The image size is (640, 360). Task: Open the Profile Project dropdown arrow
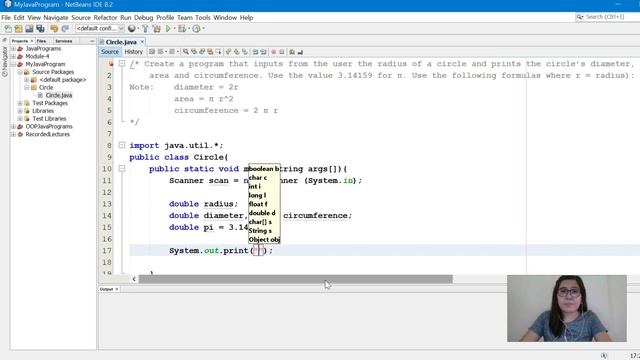tap(203, 29)
